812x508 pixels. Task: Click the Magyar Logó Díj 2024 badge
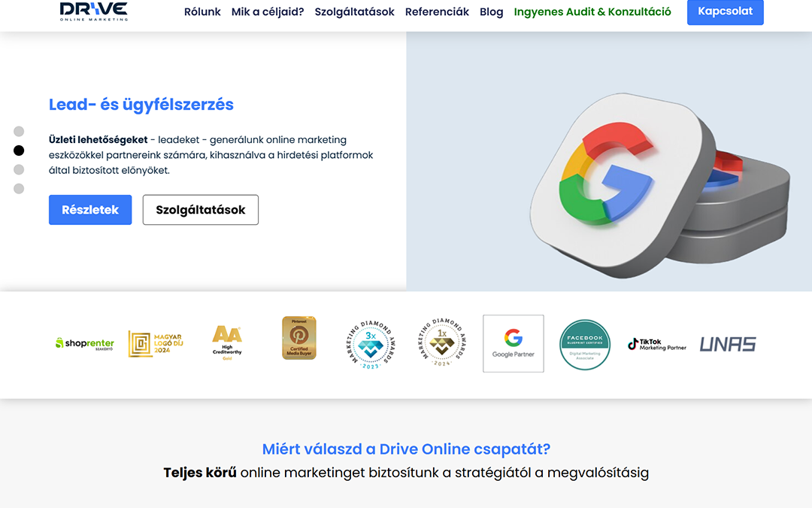click(x=156, y=344)
